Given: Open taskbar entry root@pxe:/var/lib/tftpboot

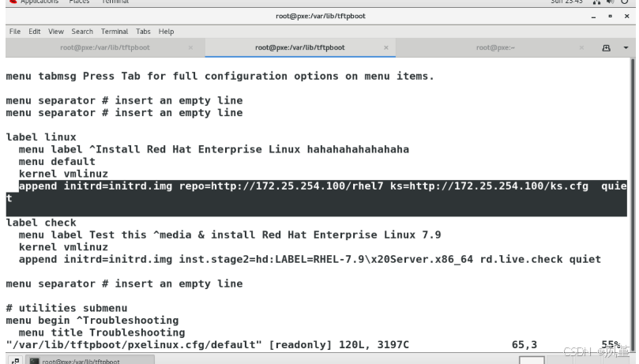Looking at the screenshot, I should tap(90, 360).
